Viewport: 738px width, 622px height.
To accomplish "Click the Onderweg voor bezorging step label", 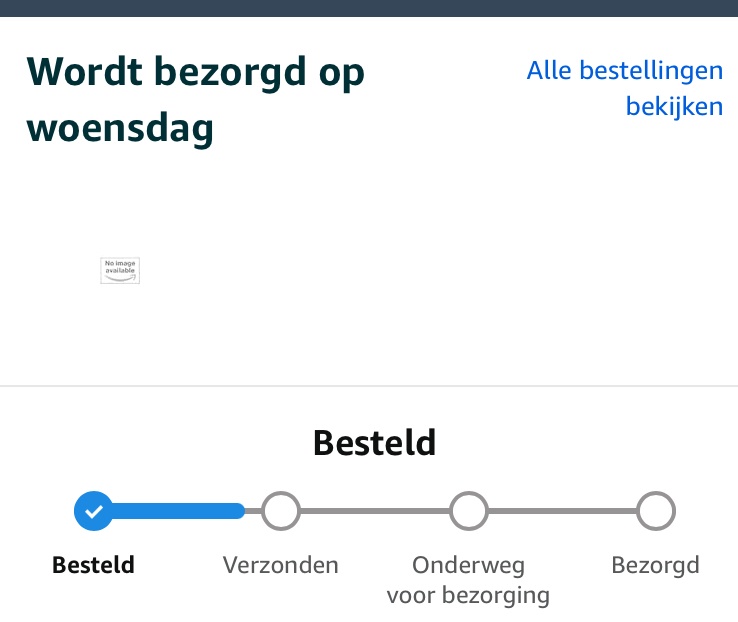I will pos(468,580).
